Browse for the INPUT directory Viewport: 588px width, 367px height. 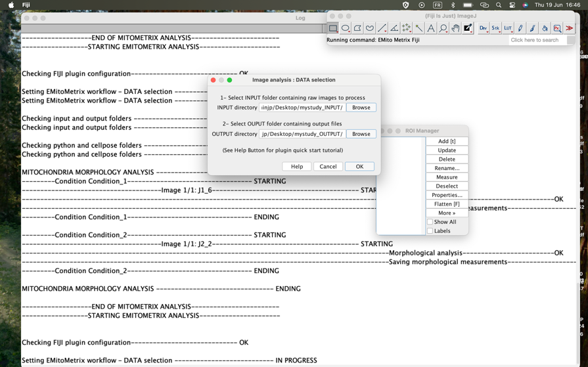click(x=361, y=108)
